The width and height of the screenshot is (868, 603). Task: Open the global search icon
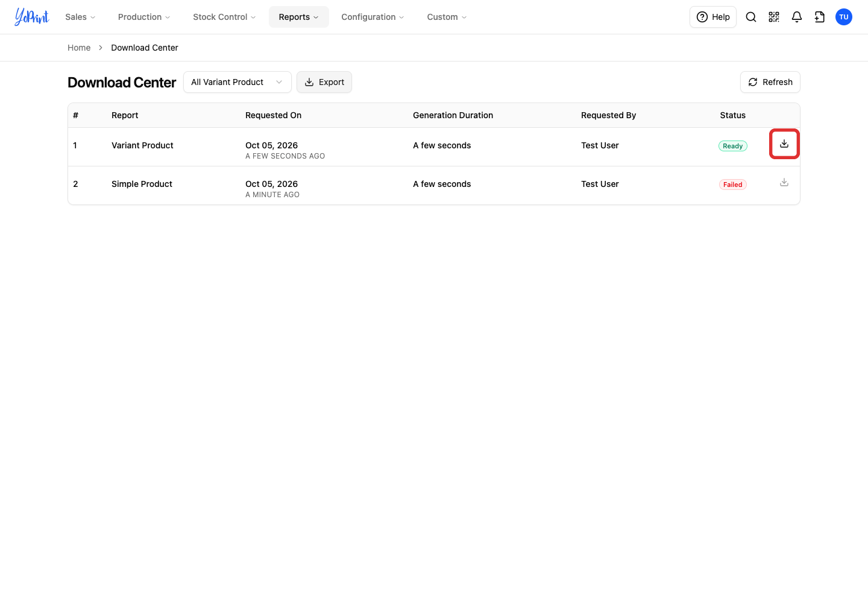coord(751,17)
